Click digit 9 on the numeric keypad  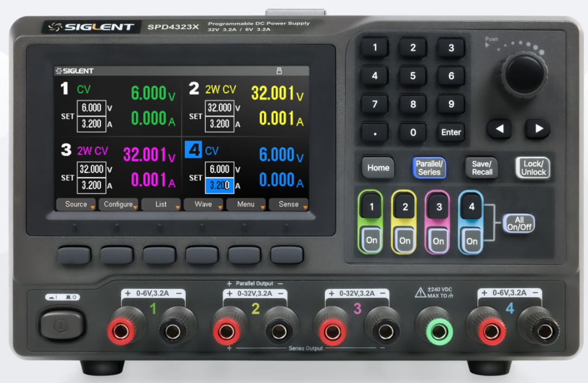(451, 104)
